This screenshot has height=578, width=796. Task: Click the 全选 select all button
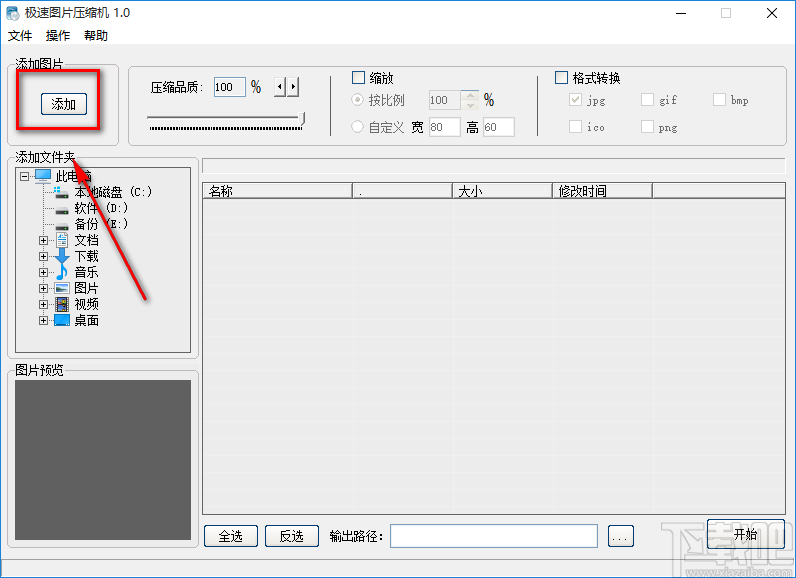pyautogui.click(x=231, y=536)
